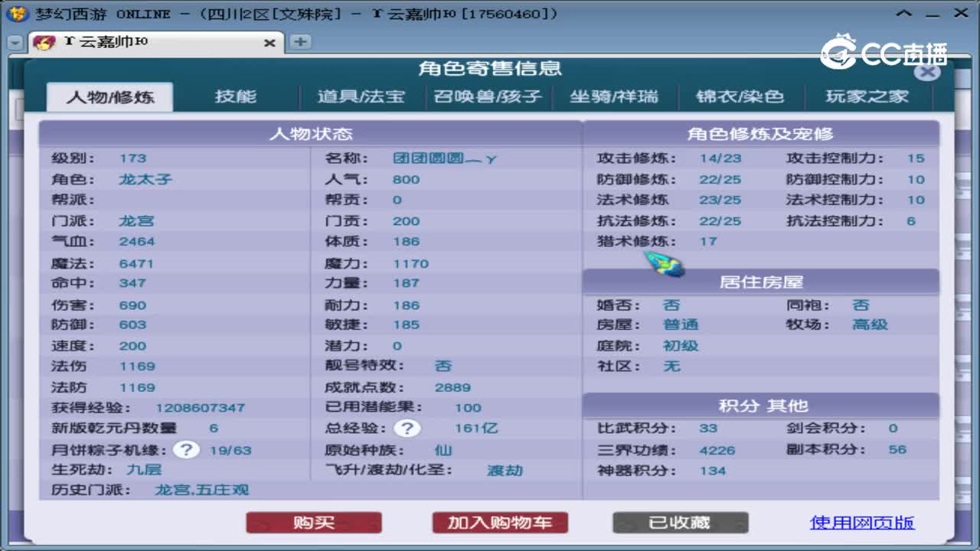
Task: Click the help icon next to 总经验
Action: click(407, 429)
